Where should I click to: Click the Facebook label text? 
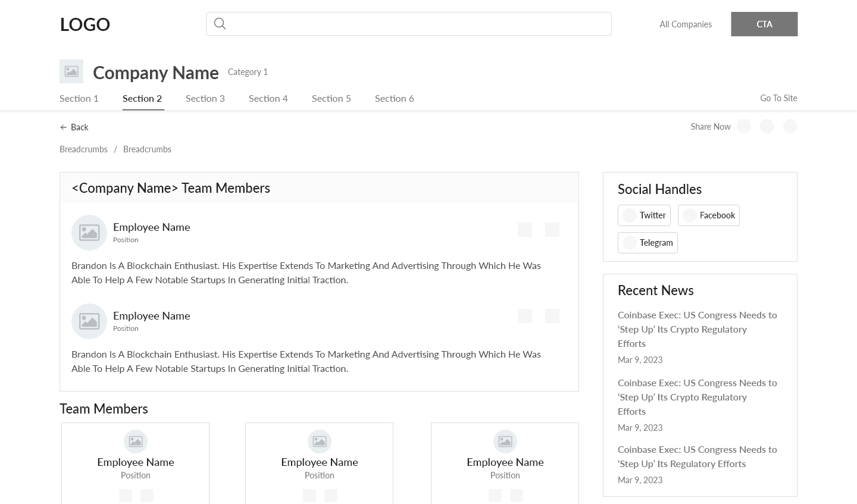(717, 215)
